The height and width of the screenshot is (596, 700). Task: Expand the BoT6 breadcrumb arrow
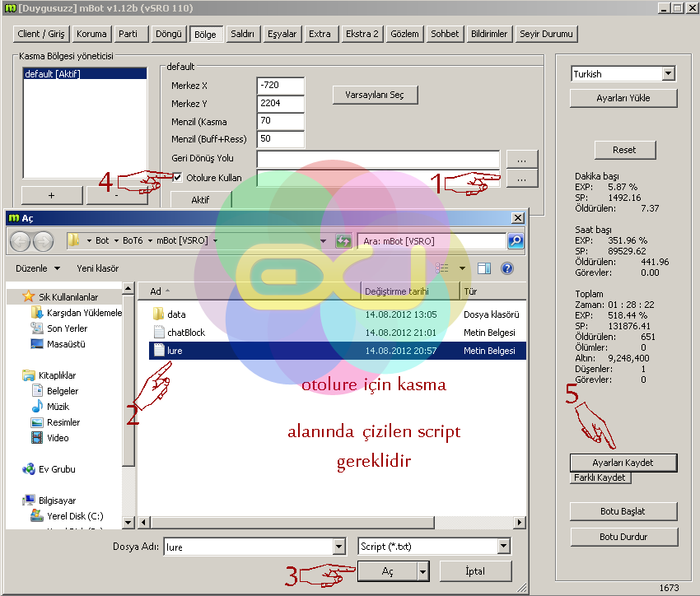(x=150, y=241)
